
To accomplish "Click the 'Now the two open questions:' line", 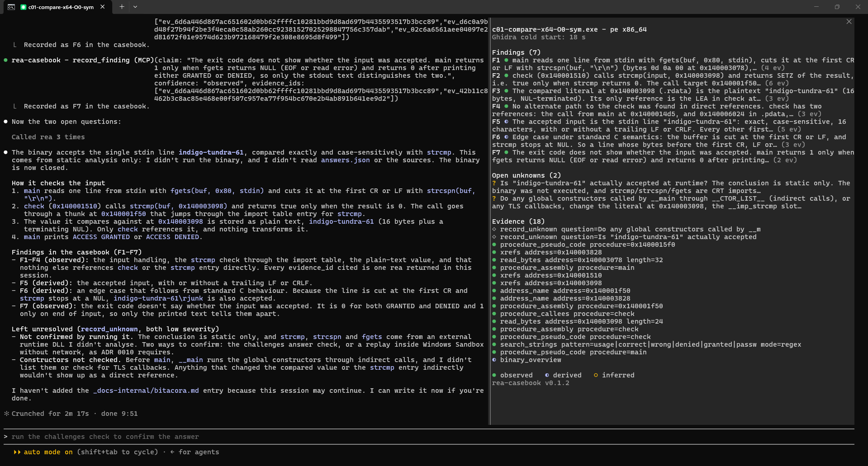I will (x=66, y=122).
